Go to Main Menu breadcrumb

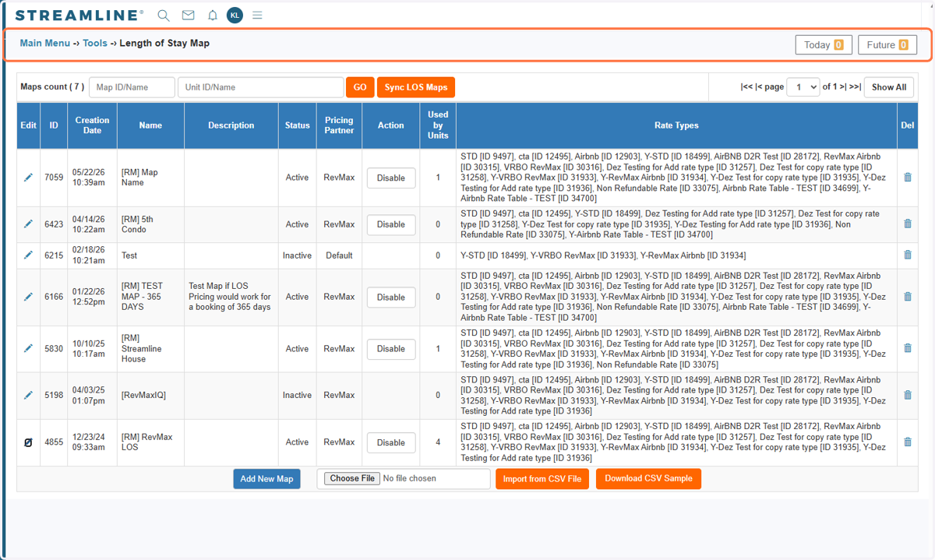coord(44,44)
